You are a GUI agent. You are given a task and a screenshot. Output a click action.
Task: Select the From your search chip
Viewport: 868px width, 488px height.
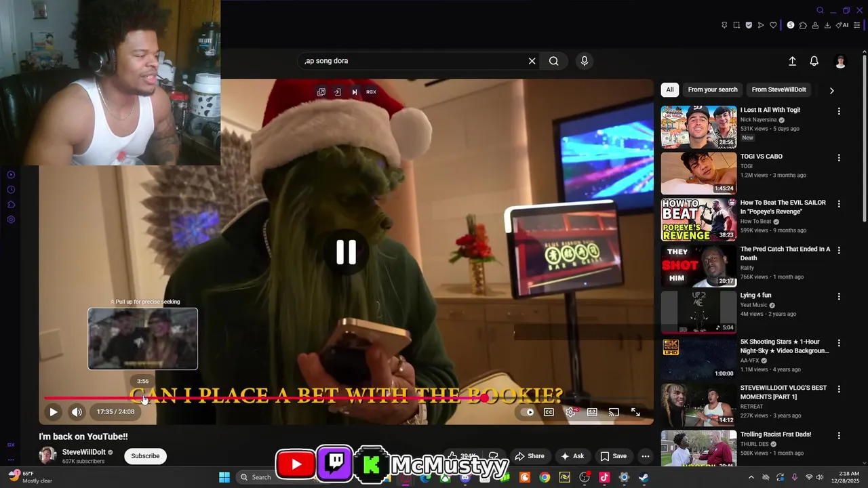pyautogui.click(x=713, y=89)
